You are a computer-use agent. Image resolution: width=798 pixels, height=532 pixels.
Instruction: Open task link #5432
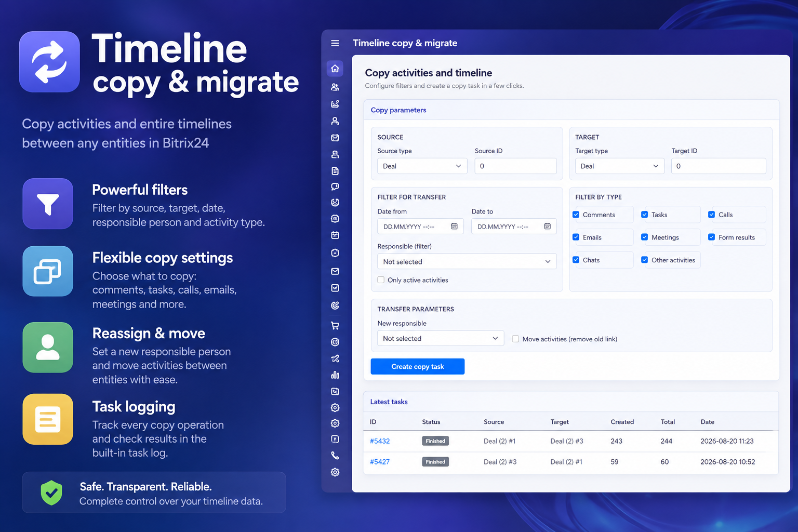(380, 441)
